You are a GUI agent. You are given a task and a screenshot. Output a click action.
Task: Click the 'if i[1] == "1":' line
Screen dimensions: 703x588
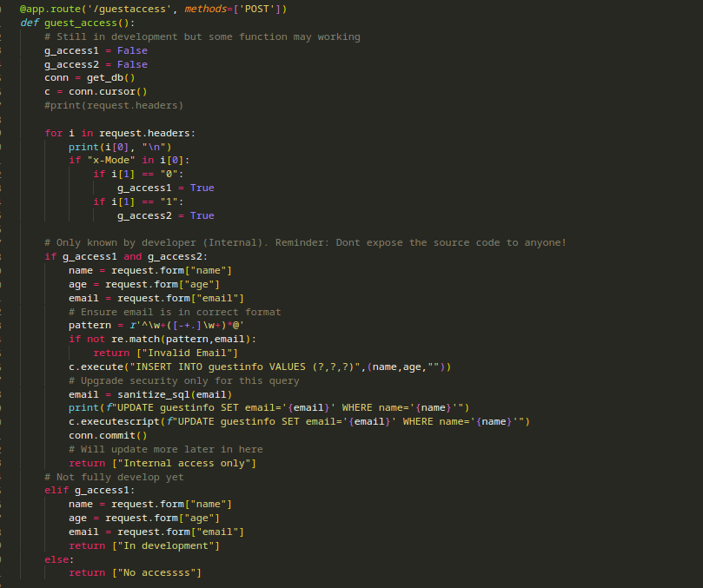[138, 202]
